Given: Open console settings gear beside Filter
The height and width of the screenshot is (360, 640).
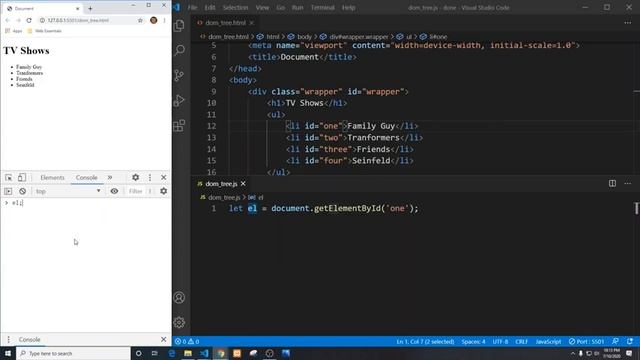Looking at the screenshot, I should (x=164, y=191).
